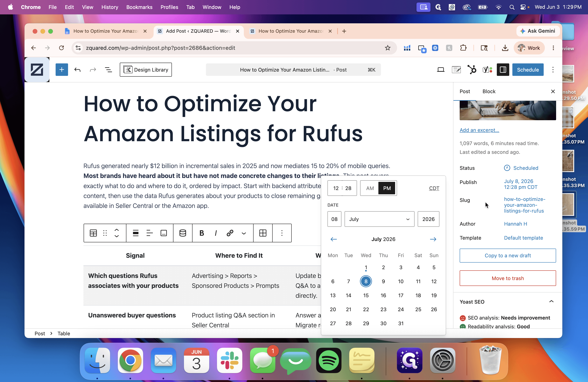Open the Design Library
Image resolution: width=588 pixels, height=382 pixels.
(146, 70)
